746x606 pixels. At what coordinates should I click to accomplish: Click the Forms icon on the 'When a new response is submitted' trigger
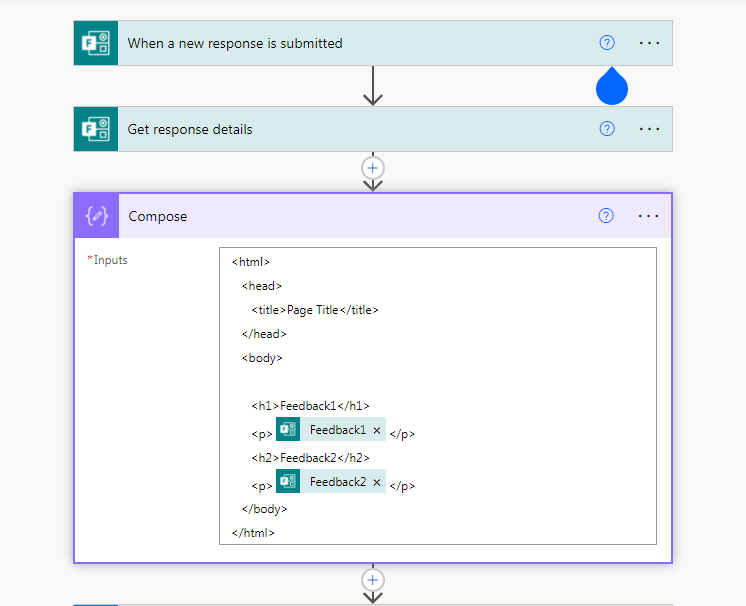pyautogui.click(x=96, y=43)
